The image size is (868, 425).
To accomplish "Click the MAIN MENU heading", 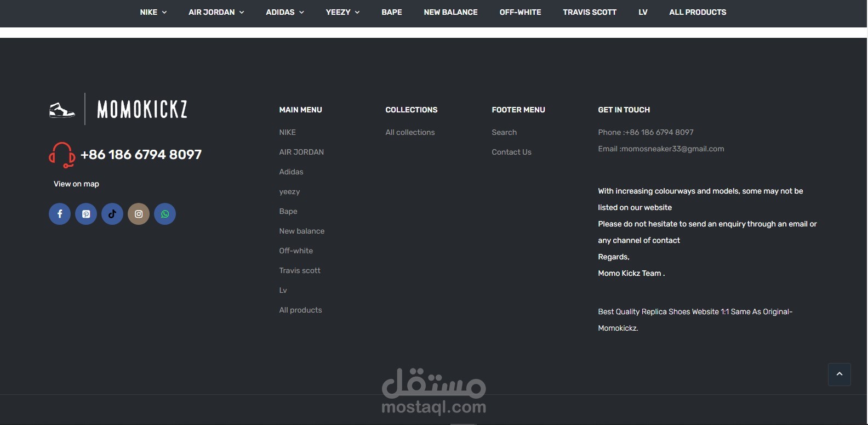I will click(x=300, y=110).
